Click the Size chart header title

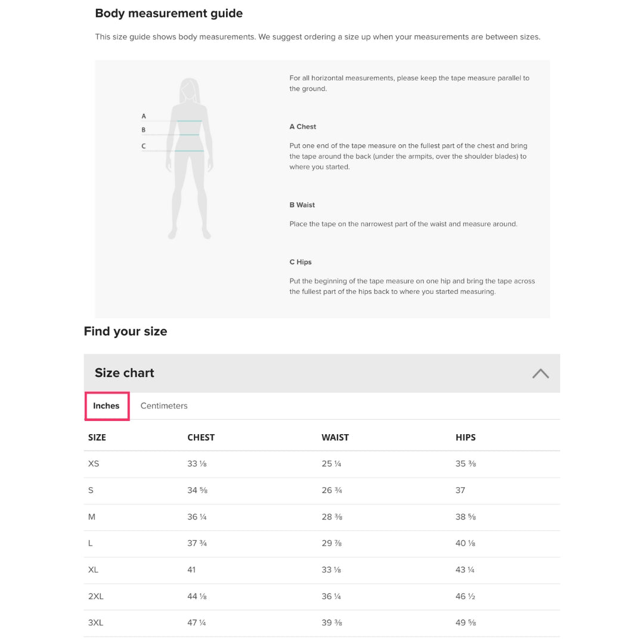[125, 373]
